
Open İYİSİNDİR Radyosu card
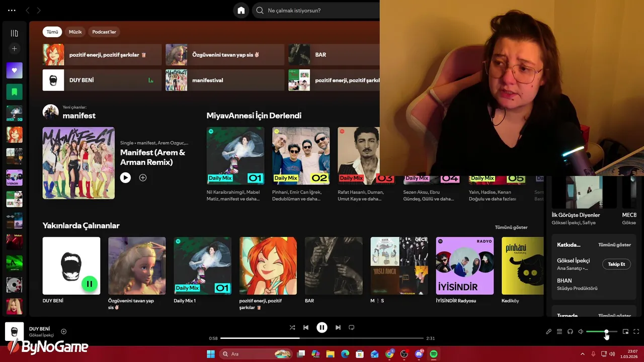pos(465,270)
